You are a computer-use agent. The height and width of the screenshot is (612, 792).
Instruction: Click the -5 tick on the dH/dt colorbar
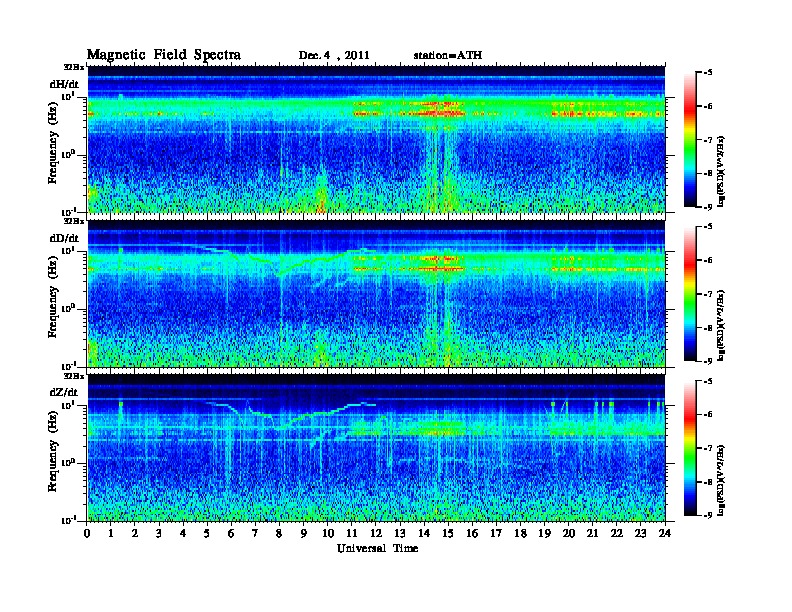[x=707, y=72]
